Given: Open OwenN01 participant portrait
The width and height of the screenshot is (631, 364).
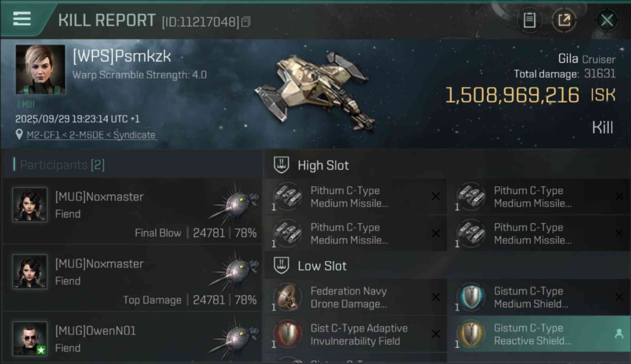Looking at the screenshot, I should (x=30, y=338).
